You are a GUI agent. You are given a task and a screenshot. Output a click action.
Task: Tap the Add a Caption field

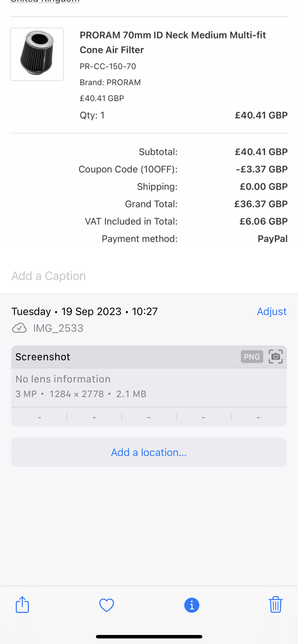149,276
